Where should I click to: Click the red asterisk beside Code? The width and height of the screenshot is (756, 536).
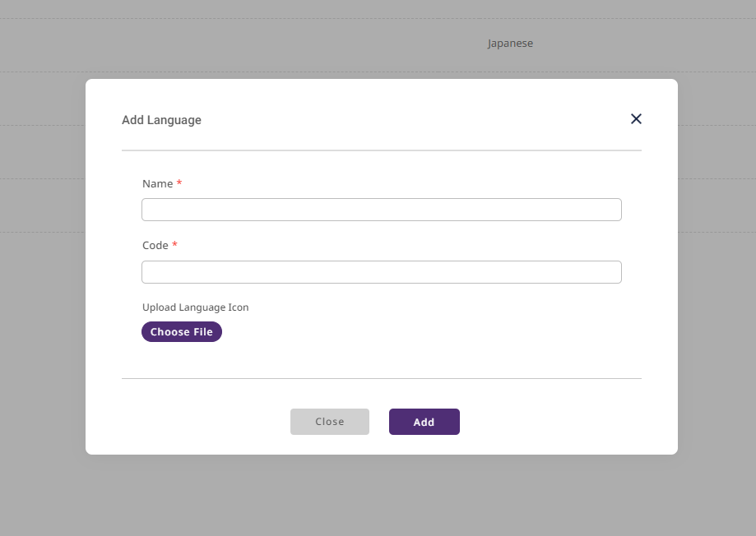click(x=174, y=245)
